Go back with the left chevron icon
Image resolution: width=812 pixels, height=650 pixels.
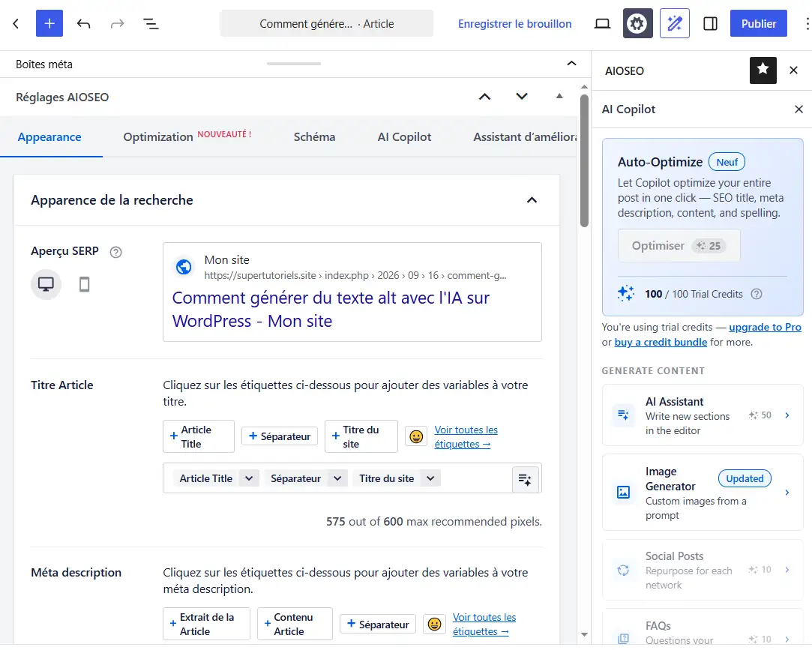(x=16, y=24)
